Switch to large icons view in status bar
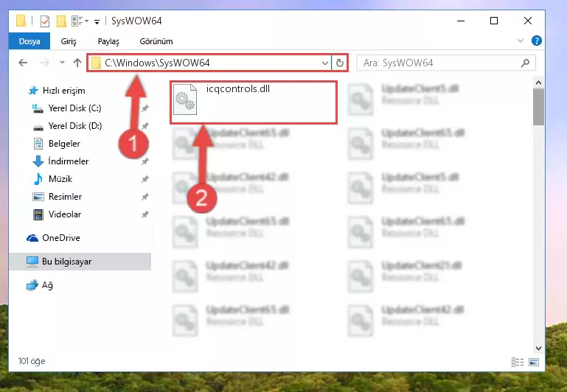 click(534, 362)
